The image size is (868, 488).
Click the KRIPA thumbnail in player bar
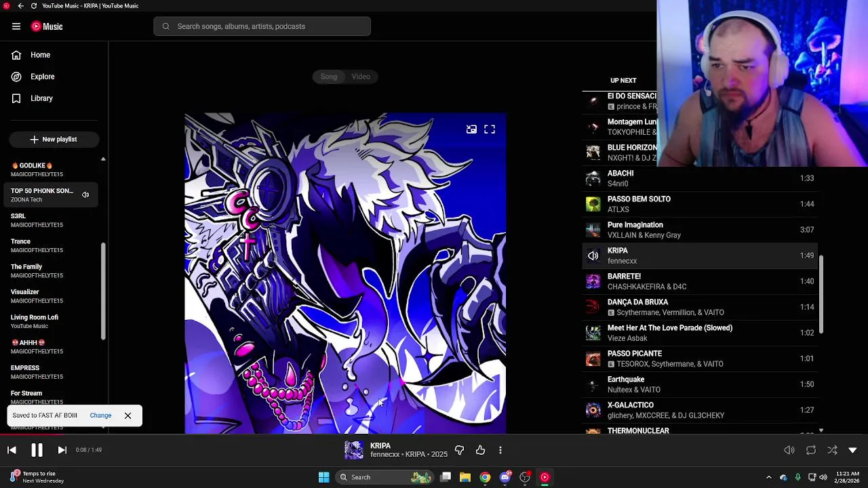[354, 450]
